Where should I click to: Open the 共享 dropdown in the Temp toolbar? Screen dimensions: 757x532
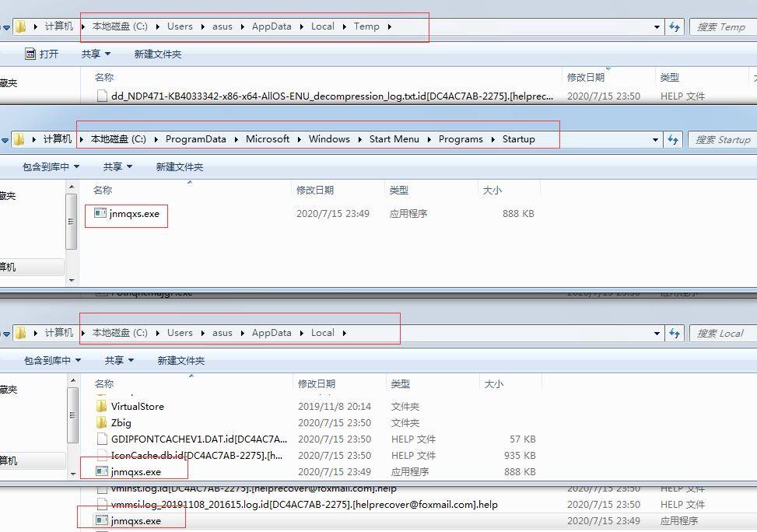point(93,53)
